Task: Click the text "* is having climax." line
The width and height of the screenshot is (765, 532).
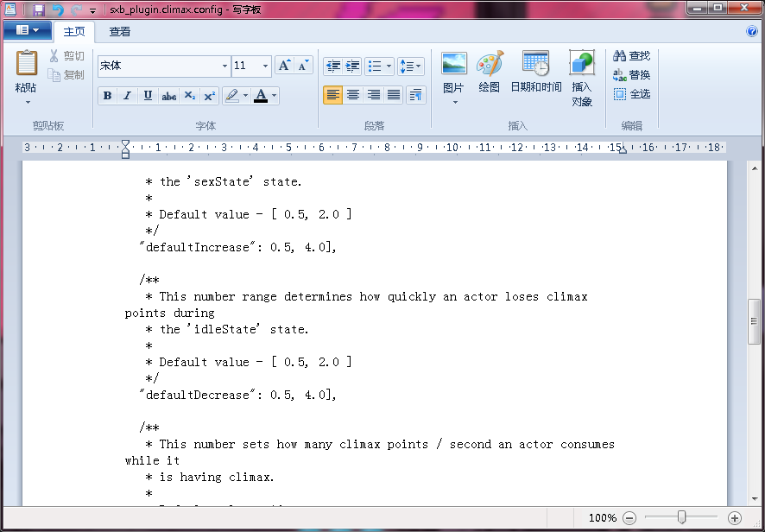Action: click(210, 477)
